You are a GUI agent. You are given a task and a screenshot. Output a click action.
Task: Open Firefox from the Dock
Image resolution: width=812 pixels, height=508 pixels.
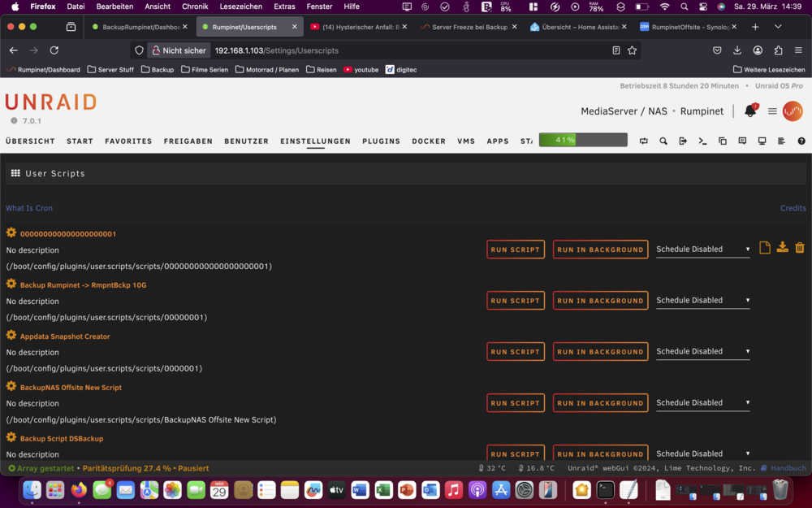click(79, 489)
